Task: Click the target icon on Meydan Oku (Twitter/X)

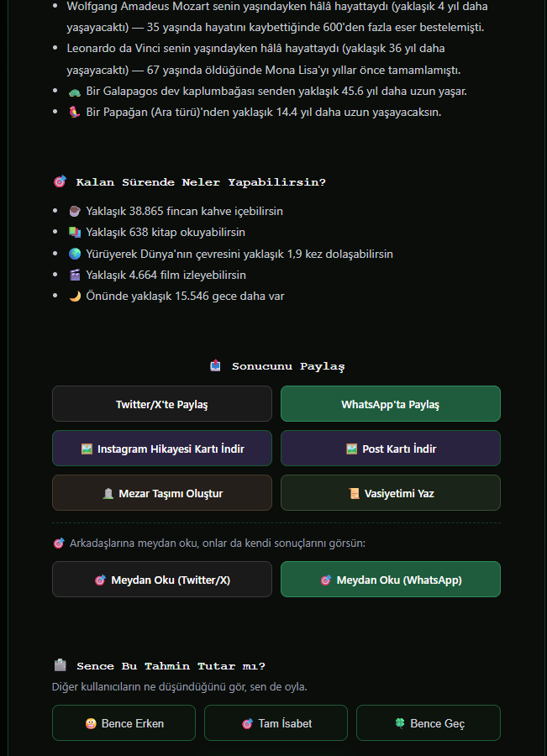Action: tap(100, 580)
